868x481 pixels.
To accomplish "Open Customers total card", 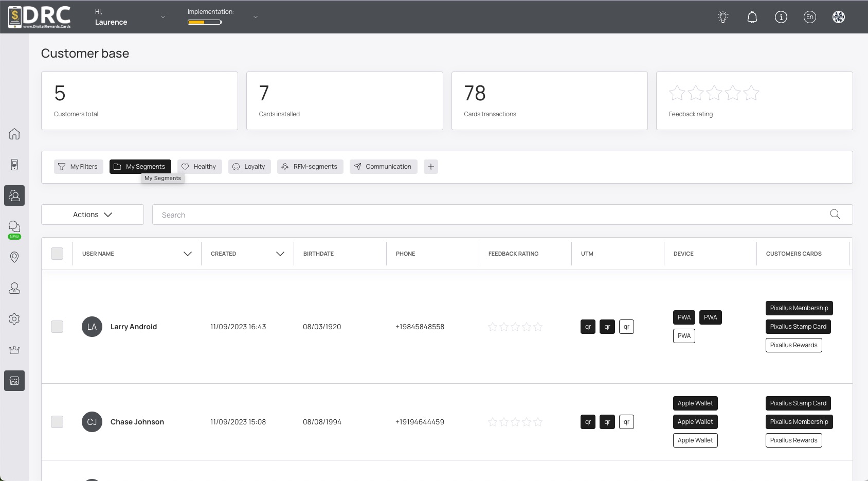I will tap(139, 101).
